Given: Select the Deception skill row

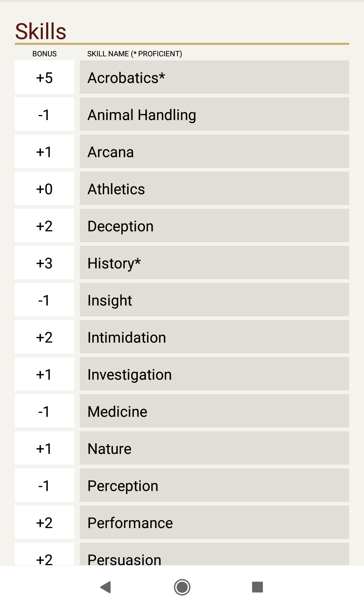Looking at the screenshot, I should pyautogui.click(x=214, y=226).
